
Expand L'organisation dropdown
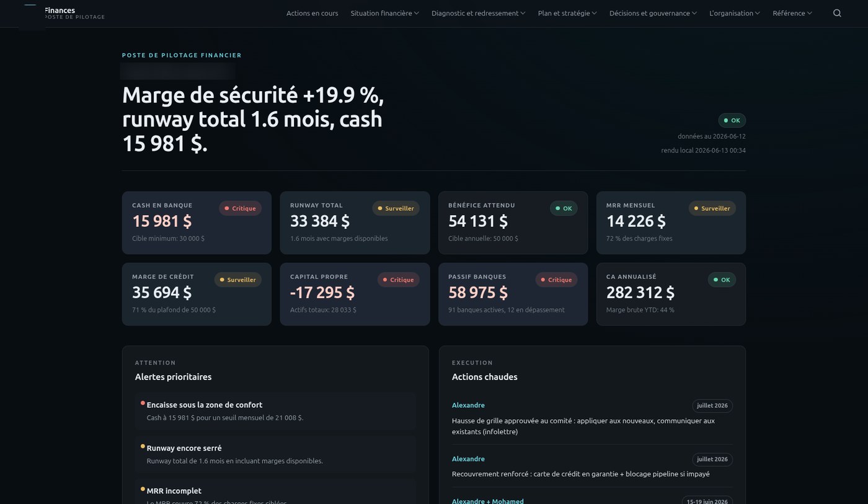[x=734, y=13]
